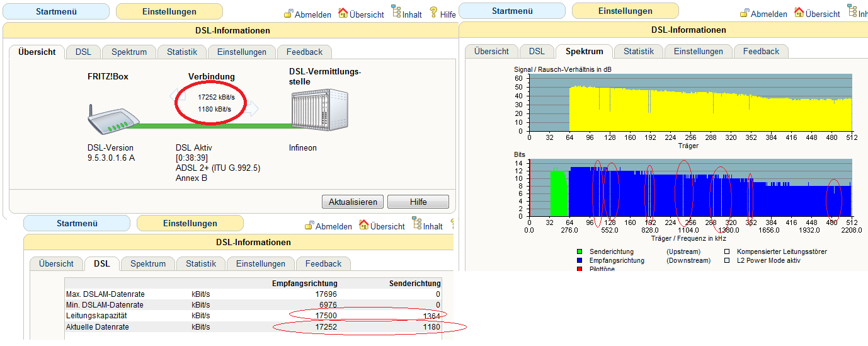Switch to Übersicht tab in Spektrum window
This screenshot has height=346, width=868.
tap(491, 51)
